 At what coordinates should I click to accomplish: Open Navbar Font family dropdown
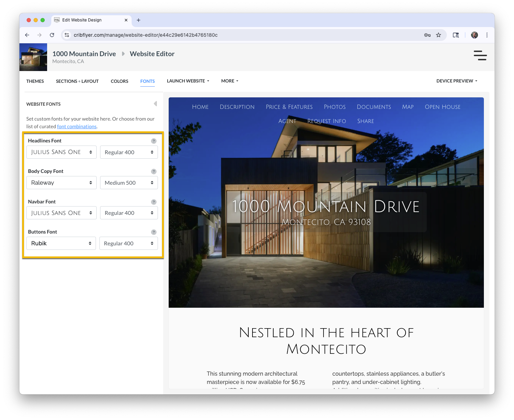coord(61,213)
